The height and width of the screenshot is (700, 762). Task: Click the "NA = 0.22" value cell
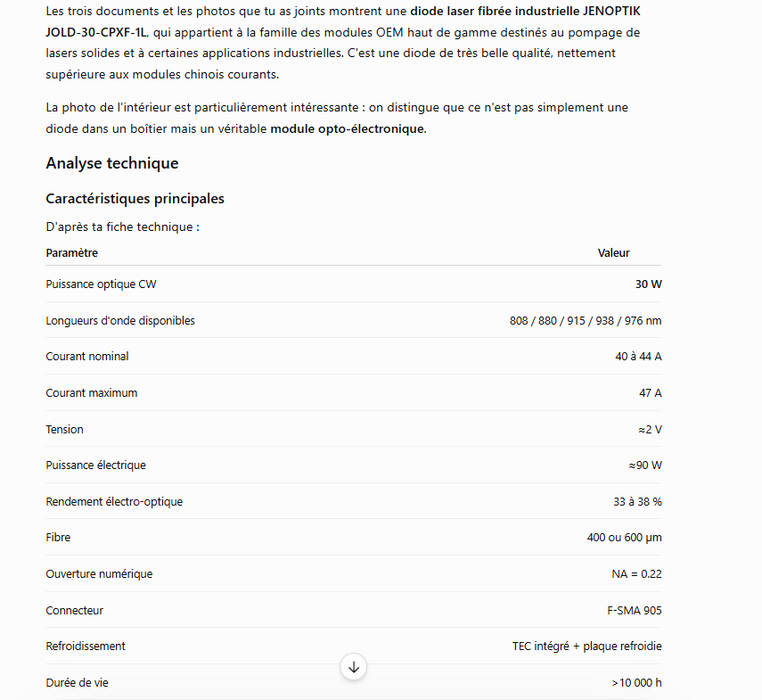[x=636, y=574]
